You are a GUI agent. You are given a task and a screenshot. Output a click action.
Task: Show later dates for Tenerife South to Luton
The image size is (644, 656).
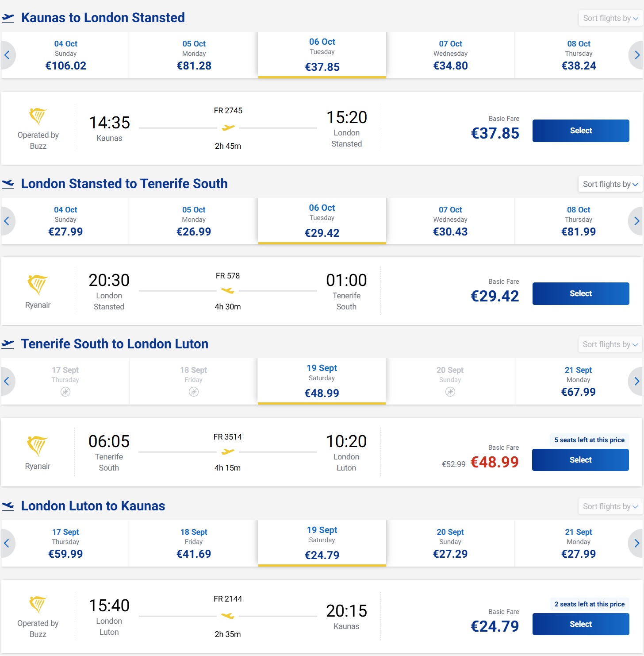[x=636, y=381]
